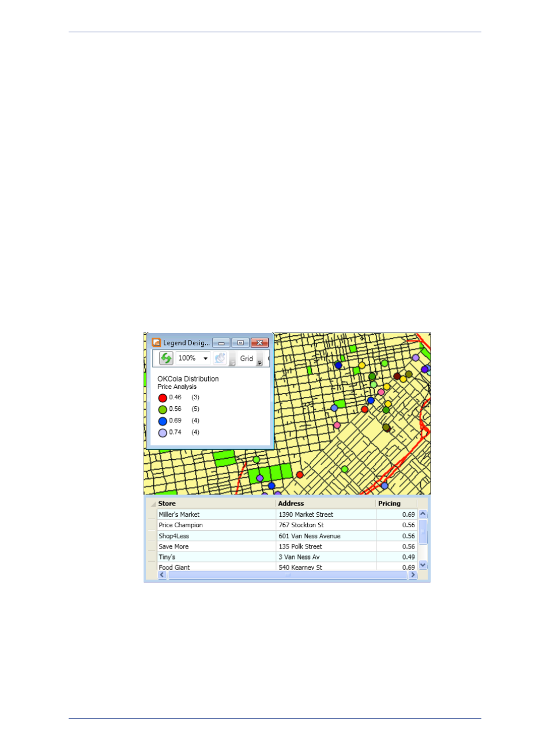Viewport: 550px width, 756px height.
Task: Click the 1390 Market Street address cell
Action: coord(326,515)
